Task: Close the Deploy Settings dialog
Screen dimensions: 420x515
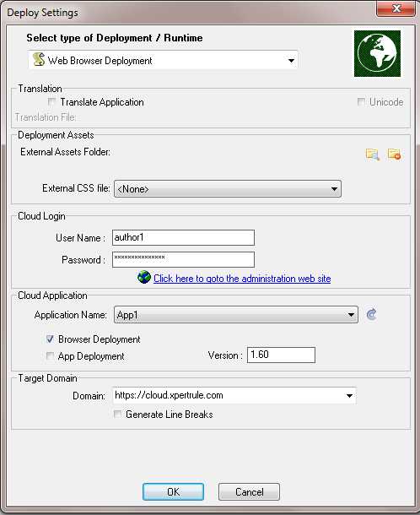Action: coord(396,8)
